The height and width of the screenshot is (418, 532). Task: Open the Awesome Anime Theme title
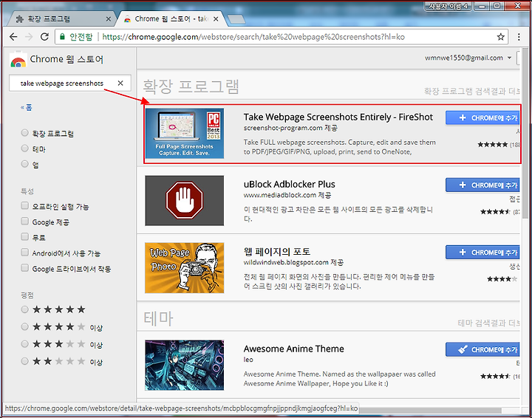click(x=294, y=349)
